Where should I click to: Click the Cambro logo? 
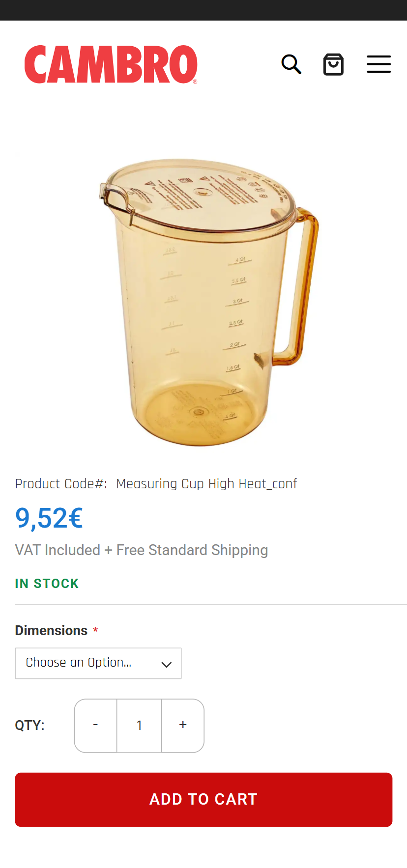coord(111,64)
